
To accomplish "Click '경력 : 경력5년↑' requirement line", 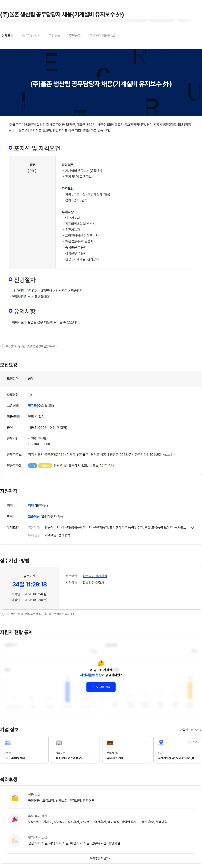I will [x=76, y=200].
